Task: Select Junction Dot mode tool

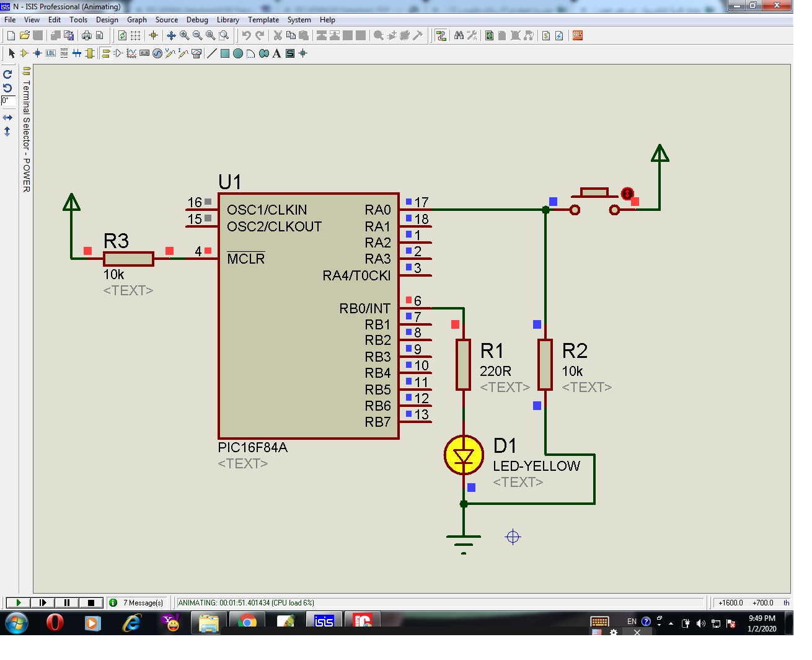Action: tap(37, 53)
